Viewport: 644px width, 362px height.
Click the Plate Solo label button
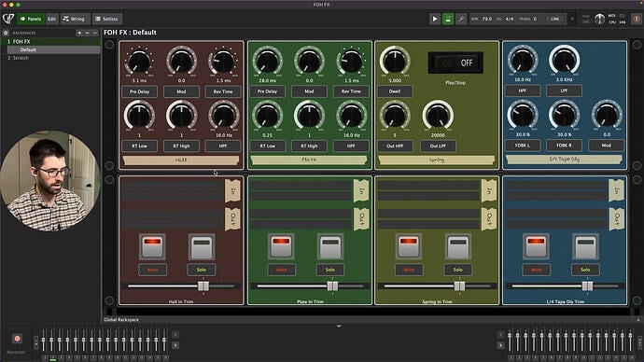coord(330,270)
